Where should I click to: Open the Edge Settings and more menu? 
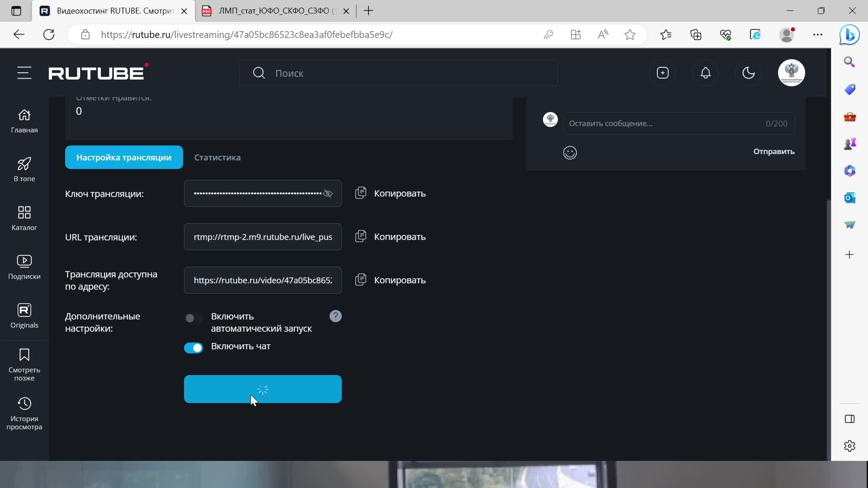coord(817,35)
